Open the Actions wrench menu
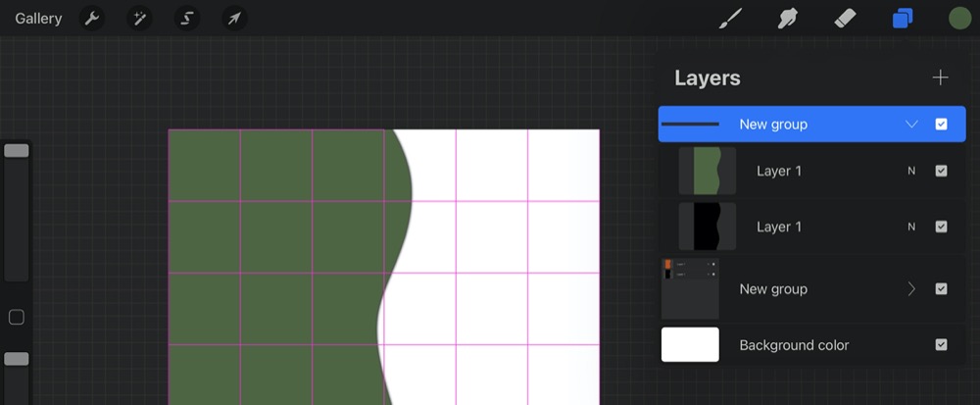This screenshot has height=405, width=980. coord(92,19)
